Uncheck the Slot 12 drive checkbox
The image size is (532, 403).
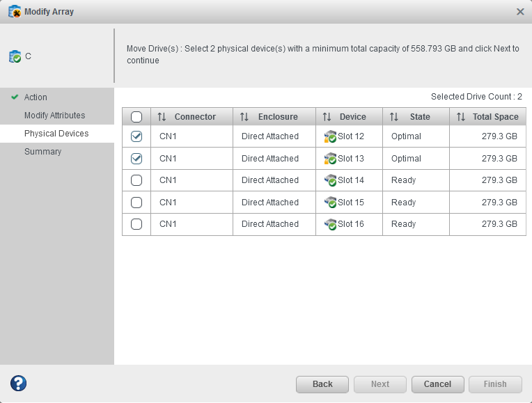point(136,136)
